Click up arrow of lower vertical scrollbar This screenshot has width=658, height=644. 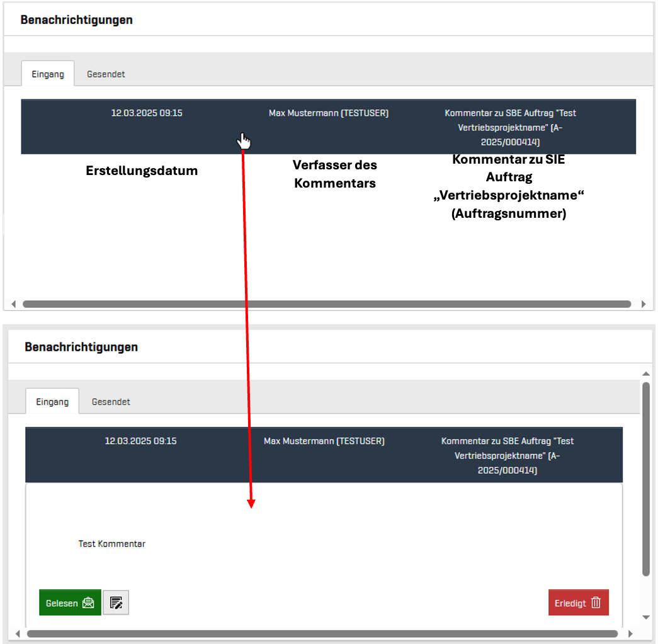645,372
